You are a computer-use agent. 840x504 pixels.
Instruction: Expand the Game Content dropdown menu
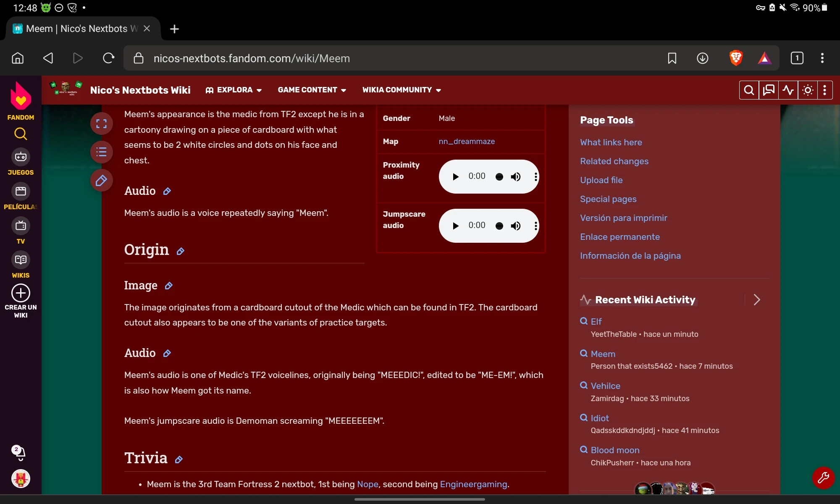(x=312, y=90)
